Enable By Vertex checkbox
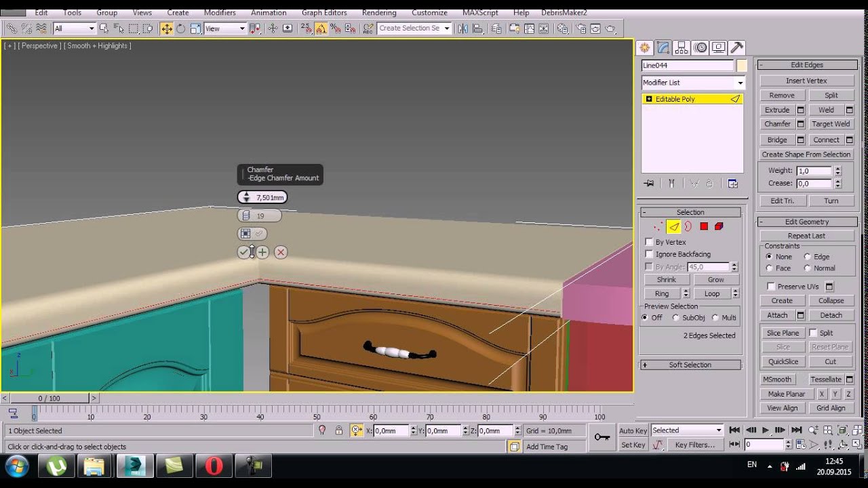868x488 pixels. pyautogui.click(x=649, y=242)
